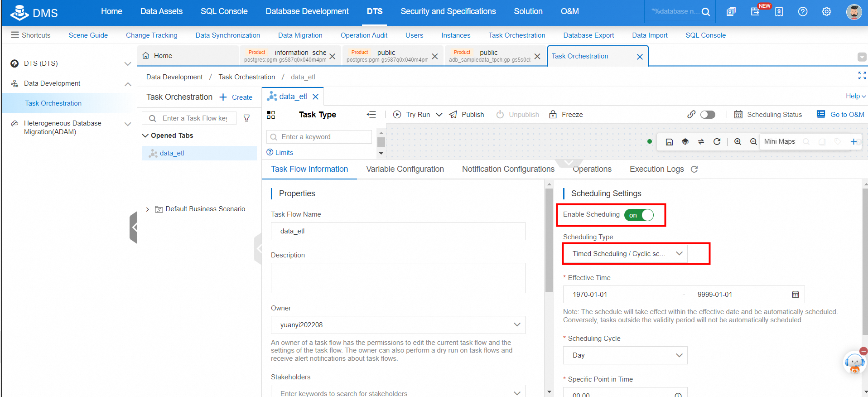Refresh the canvas with the circular arrow icon
Image resolution: width=868 pixels, height=397 pixels.
pos(717,142)
